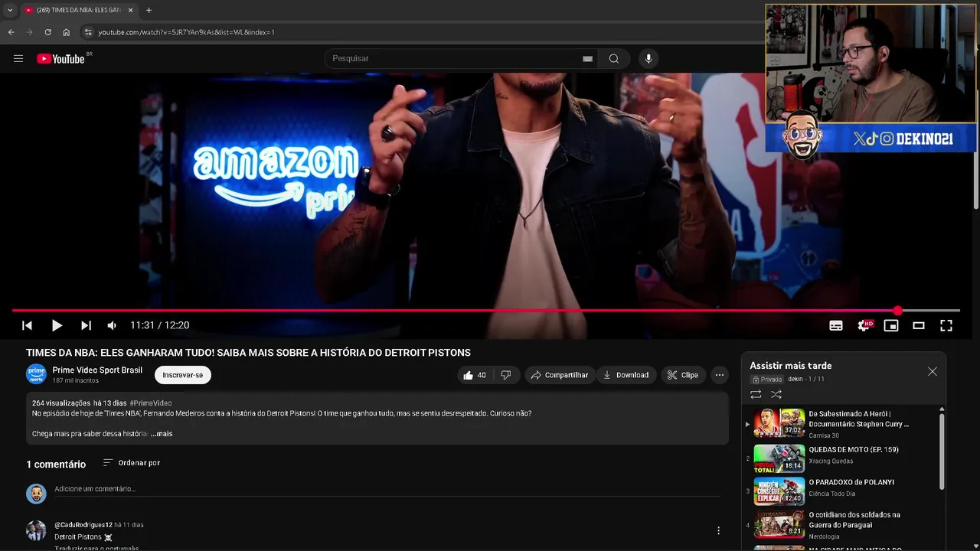The image size is (980, 551).
Task: Dislike the video
Action: (506, 375)
